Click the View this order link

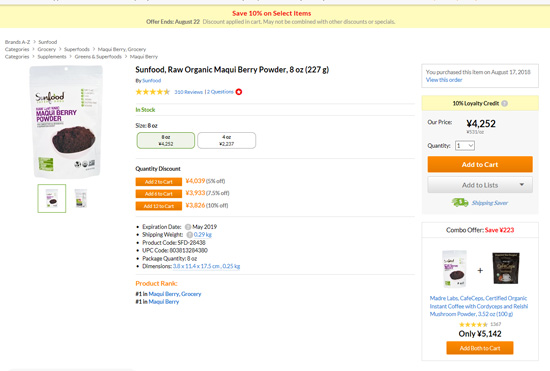(x=444, y=80)
